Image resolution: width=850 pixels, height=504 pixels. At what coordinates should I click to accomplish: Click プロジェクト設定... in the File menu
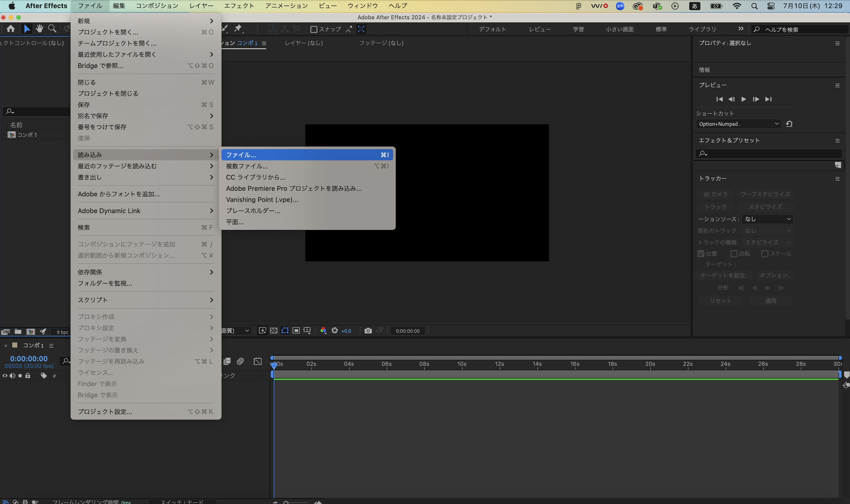coord(146,412)
